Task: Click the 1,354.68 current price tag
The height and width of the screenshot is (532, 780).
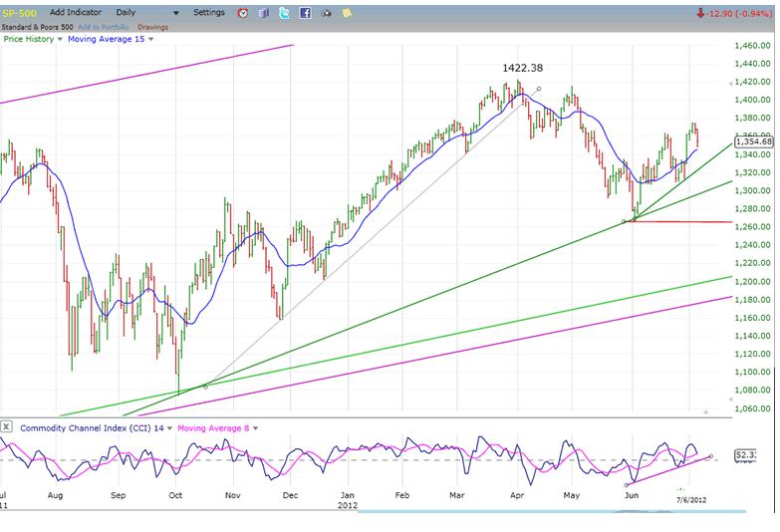Action: (x=754, y=141)
